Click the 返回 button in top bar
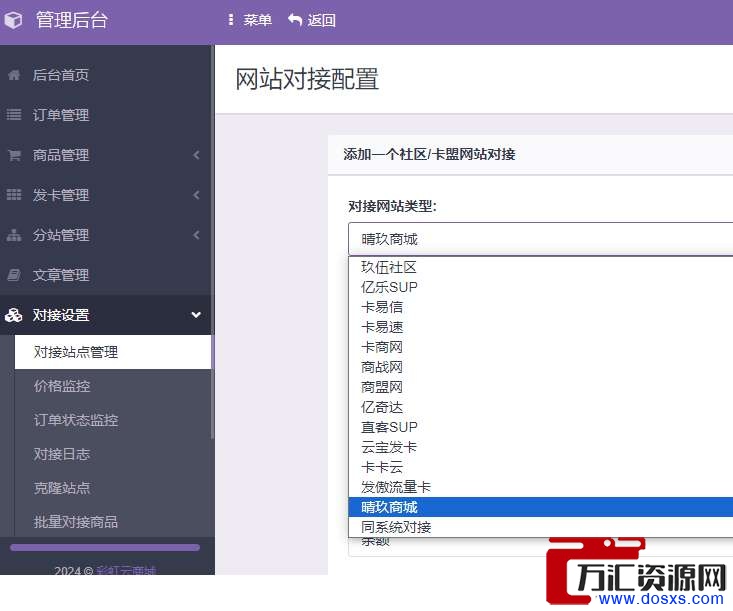The height and width of the screenshot is (611, 733). click(x=312, y=20)
